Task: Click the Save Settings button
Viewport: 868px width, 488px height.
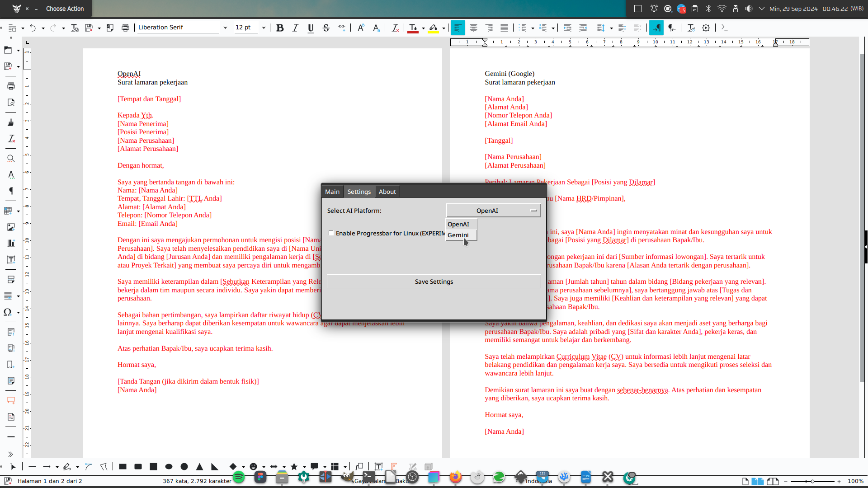Action: click(x=434, y=282)
